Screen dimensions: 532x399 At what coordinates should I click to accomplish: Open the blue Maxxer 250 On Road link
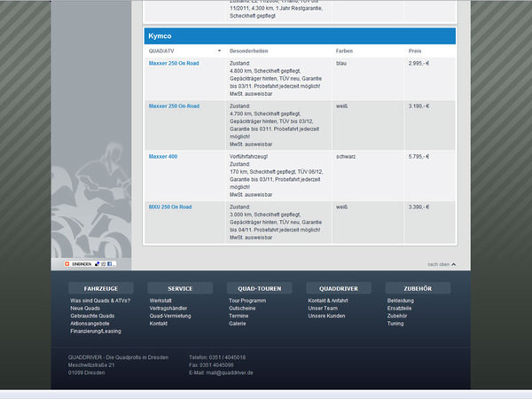tap(174, 63)
